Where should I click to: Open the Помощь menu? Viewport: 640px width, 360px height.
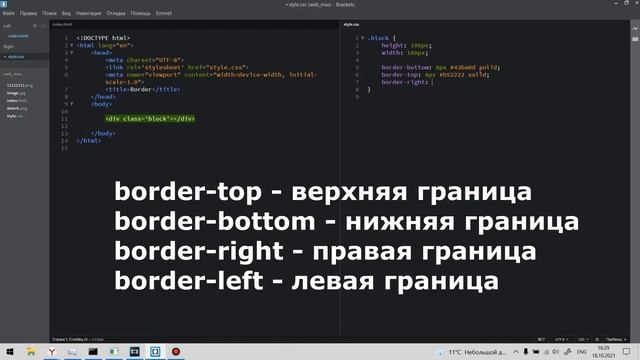click(x=140, y=13)
